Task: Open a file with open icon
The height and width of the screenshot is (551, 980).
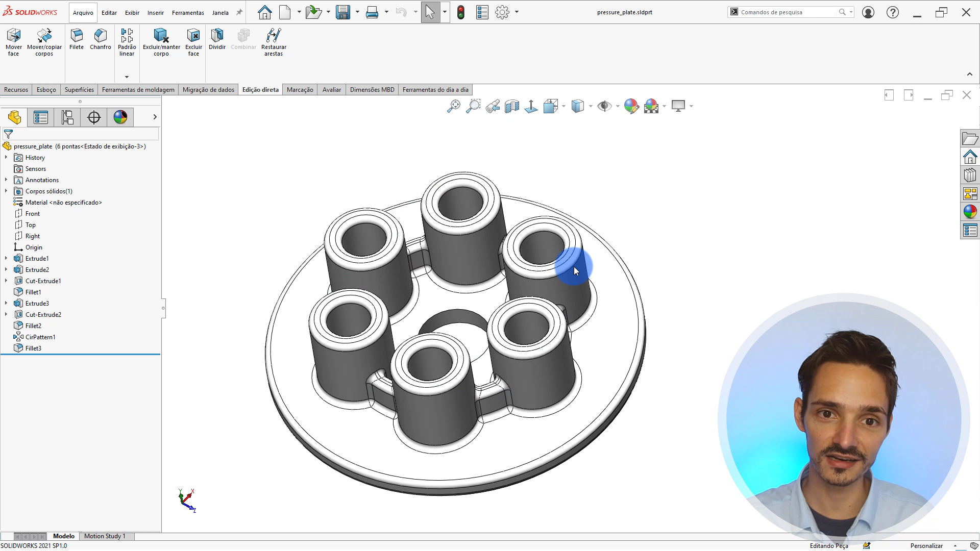Action: 313,12
